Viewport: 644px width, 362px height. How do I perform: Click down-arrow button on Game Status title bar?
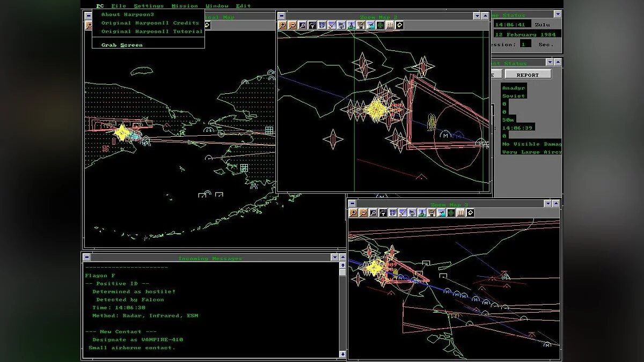pyautogui.click(x=558, y=14)
